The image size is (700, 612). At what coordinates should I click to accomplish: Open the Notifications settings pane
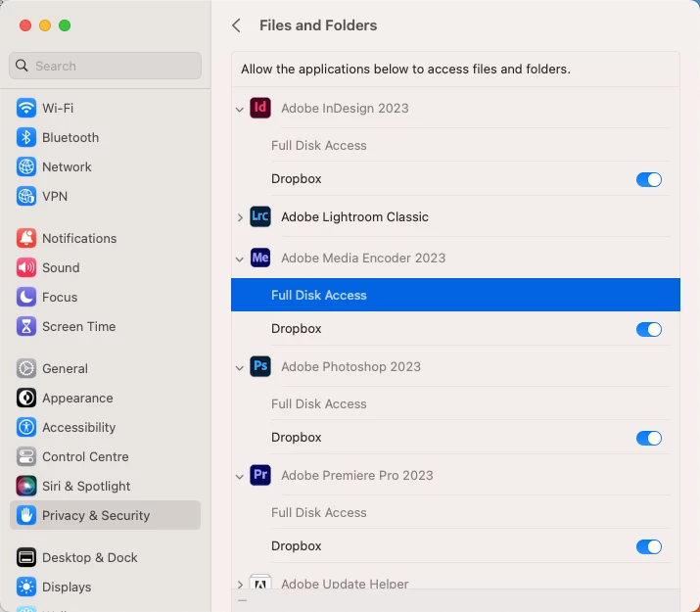[x=78, y=238]
